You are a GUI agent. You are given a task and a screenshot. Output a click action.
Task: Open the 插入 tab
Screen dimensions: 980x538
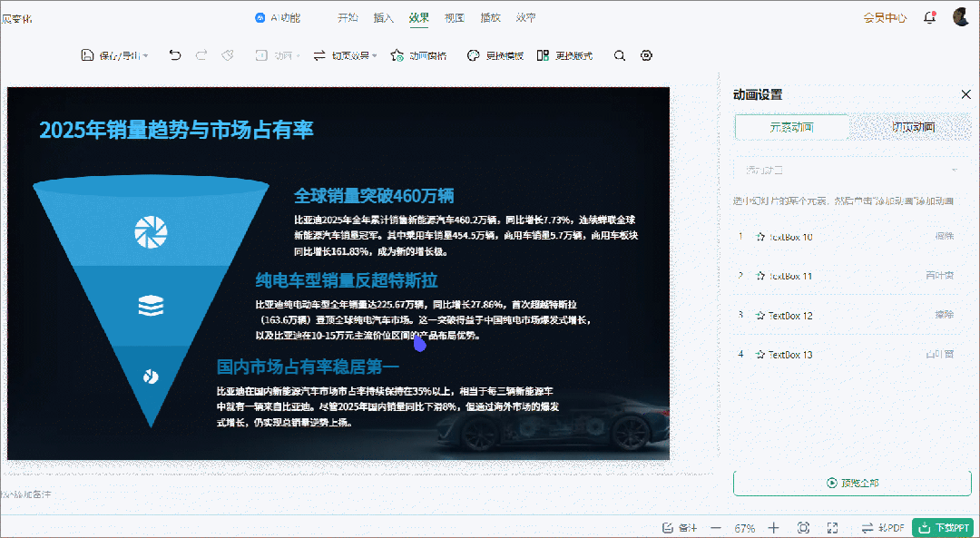384,18
